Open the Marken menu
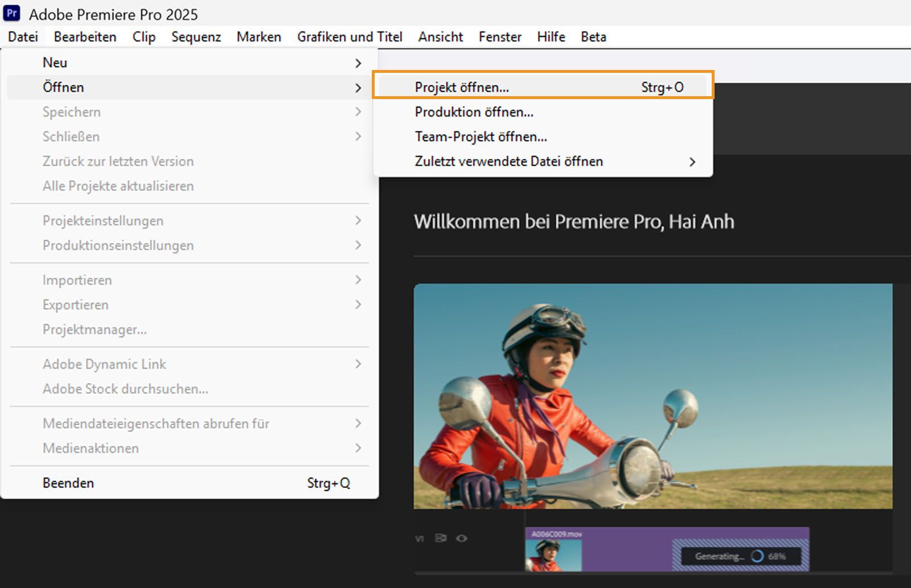The width and height of the screenshot is (911, 588). point(259,37)
